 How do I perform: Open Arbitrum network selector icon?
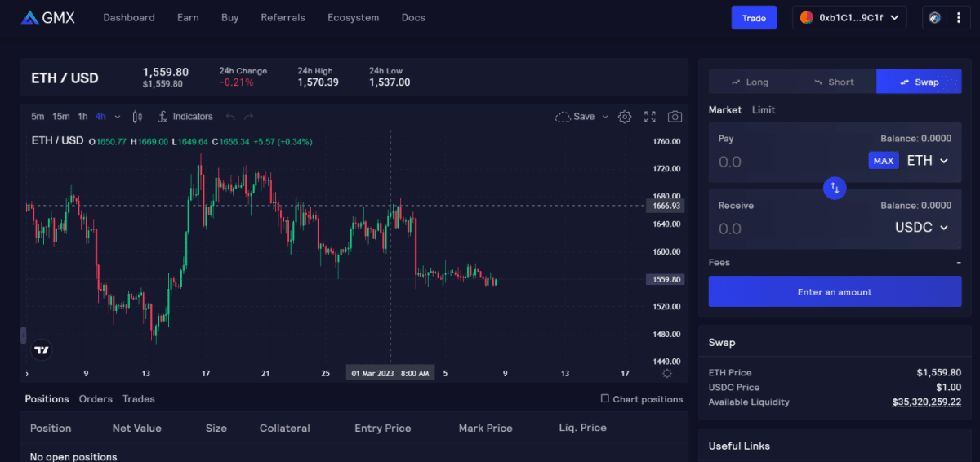coord(935,17)
